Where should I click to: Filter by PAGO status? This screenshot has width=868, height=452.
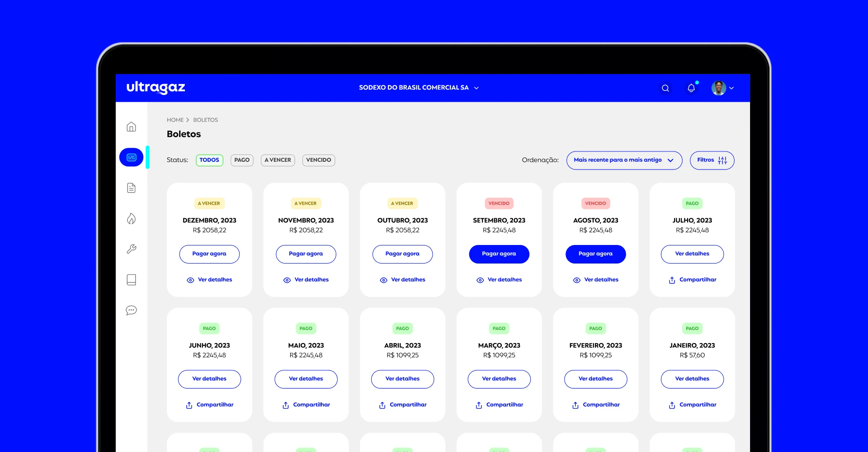(x=242, y=160)
